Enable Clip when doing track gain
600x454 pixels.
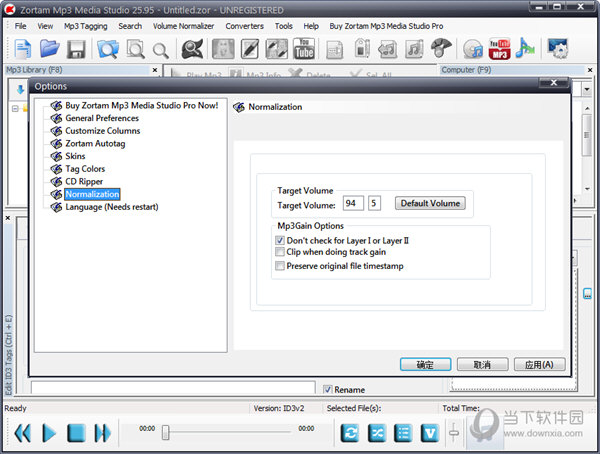tap(280, 252)
